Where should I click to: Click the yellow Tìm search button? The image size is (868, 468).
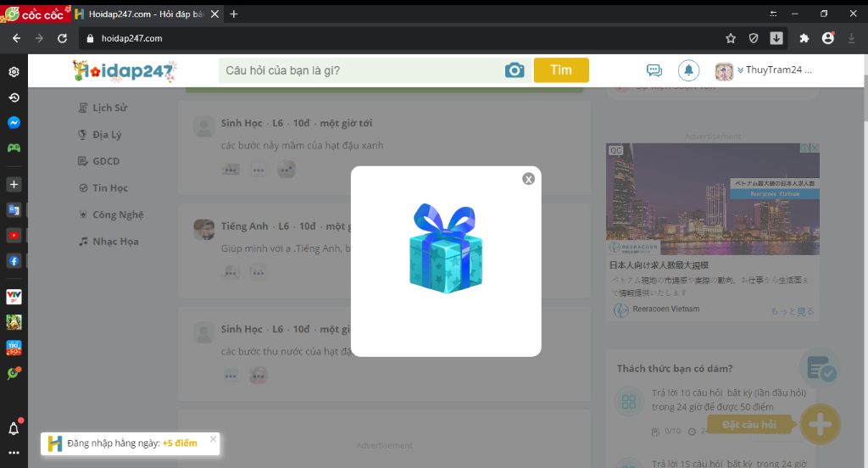pyautogui.click(x=561, y=70)
